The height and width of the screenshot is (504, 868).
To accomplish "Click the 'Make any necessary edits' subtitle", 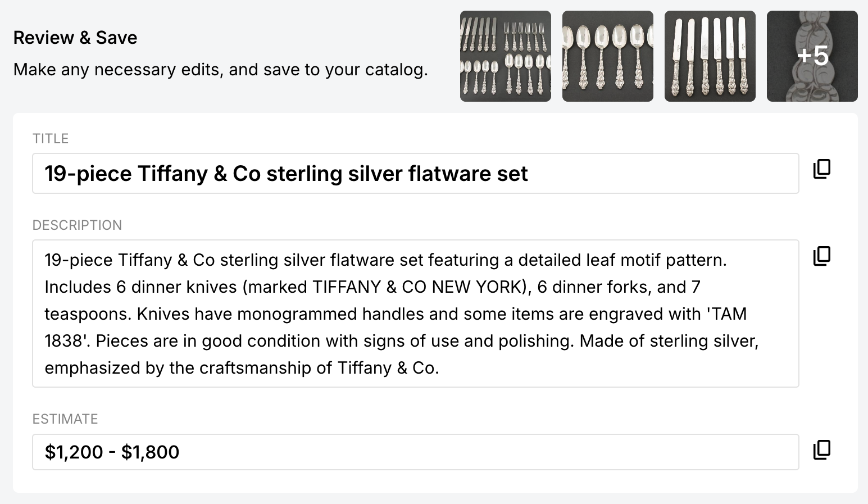I will 220,70.
